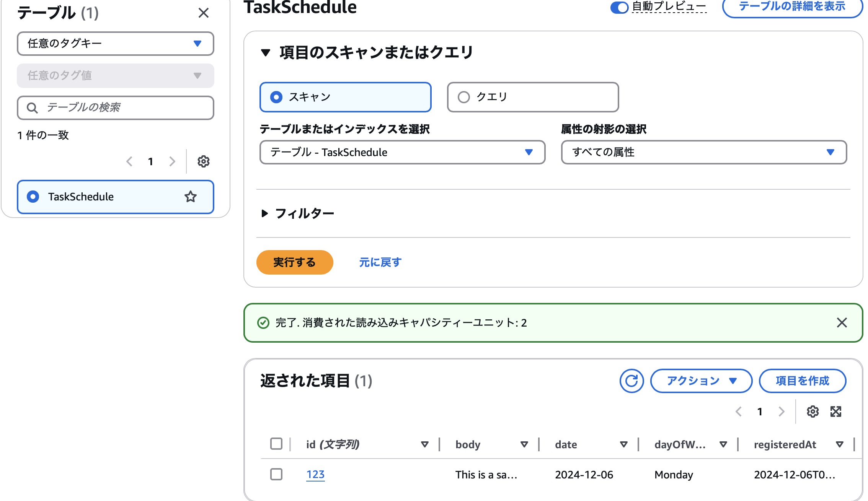Select the クエリ radio option

coord(464,97)
